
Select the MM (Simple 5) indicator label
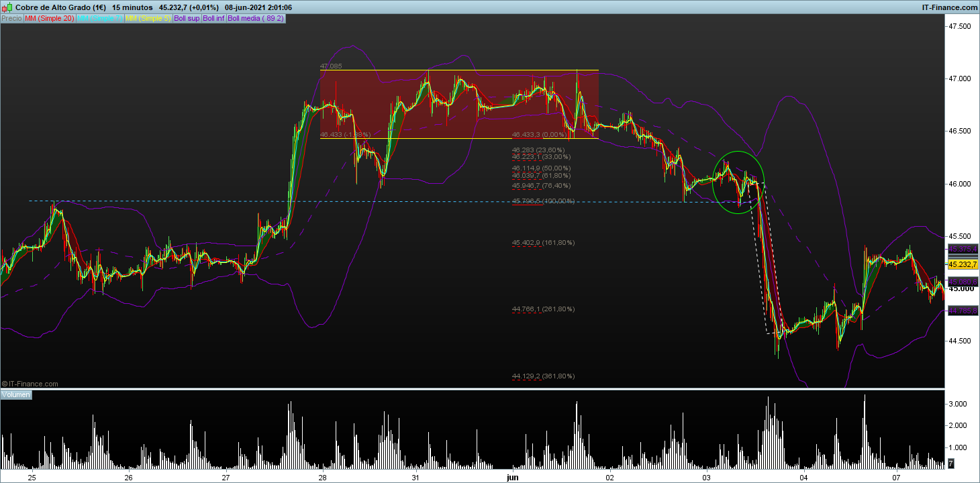tap(148, 19)
